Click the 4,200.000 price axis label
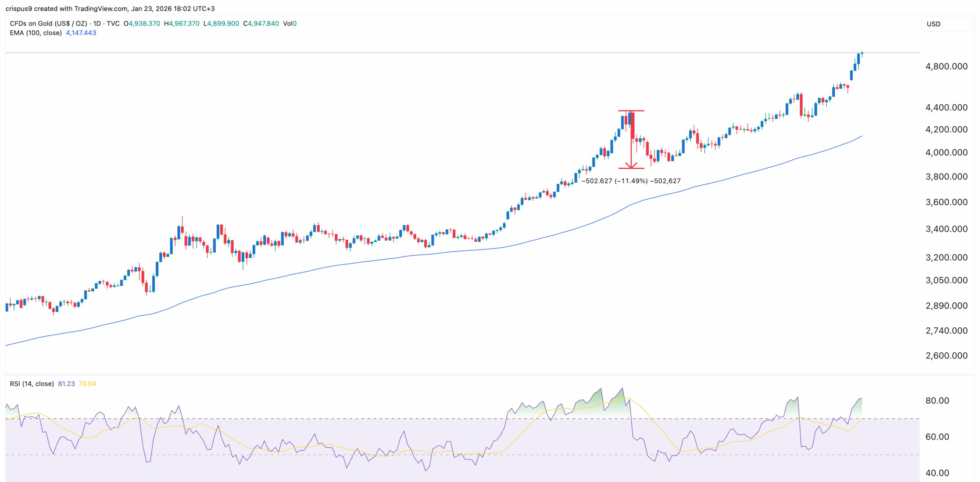Screen dimensions: 980x482 click(946, 129)
